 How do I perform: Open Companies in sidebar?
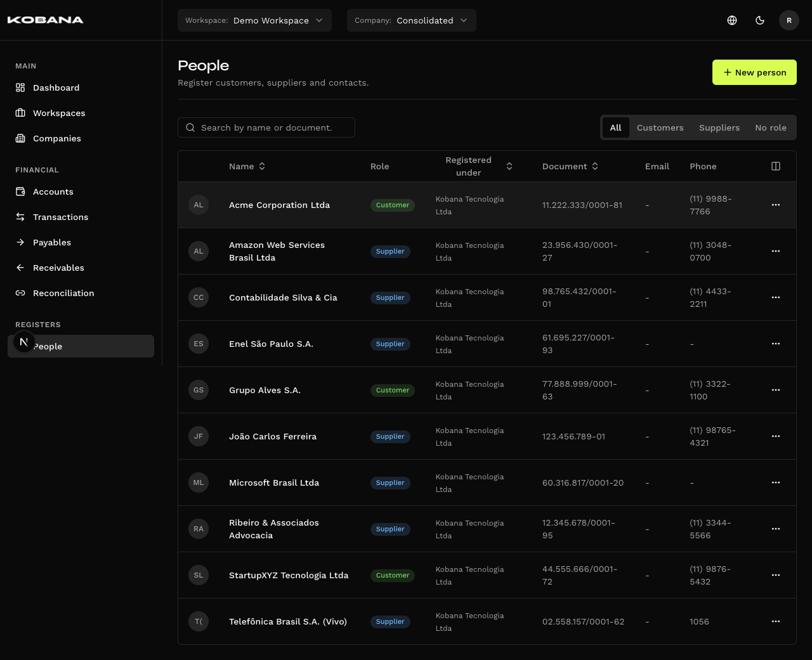point(81,138)
